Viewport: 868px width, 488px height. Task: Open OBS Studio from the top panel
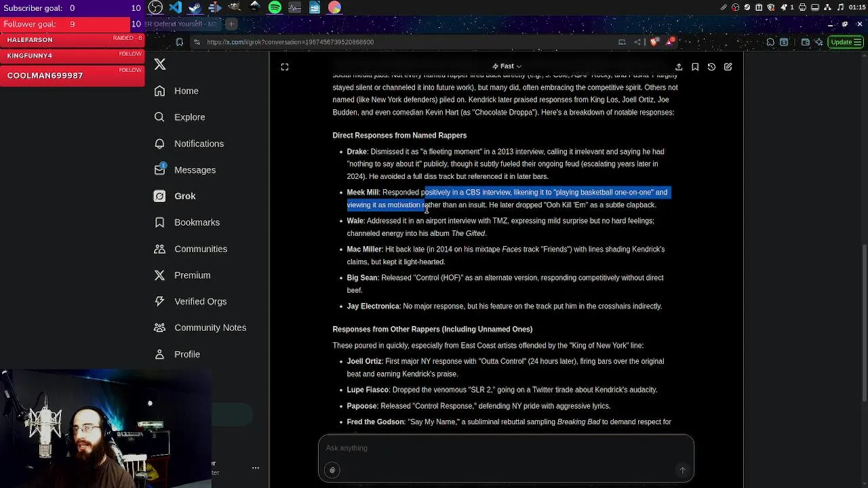pyautogui.click(x=155, y=7)
